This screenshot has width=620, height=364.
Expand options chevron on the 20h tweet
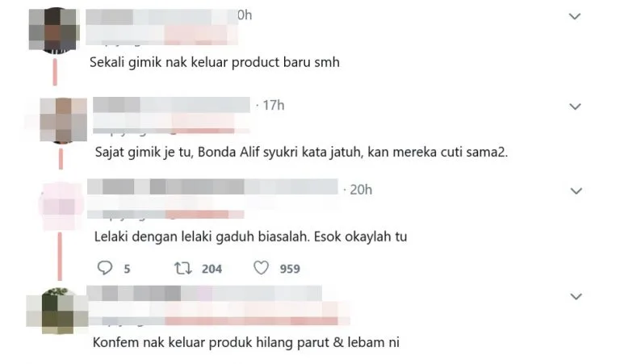pyautogui.click(x=576, y=191)
